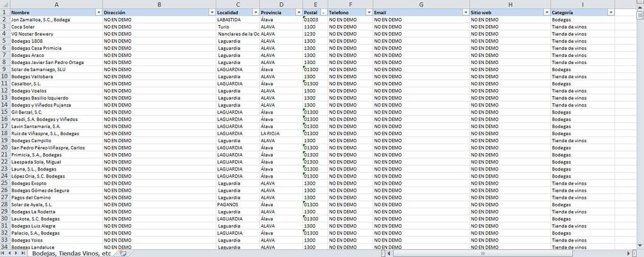Click cell 'Jon Zamalloa, S.C., Bodega'
Viewport: 644px width, 257px height.
click(56, 20)
